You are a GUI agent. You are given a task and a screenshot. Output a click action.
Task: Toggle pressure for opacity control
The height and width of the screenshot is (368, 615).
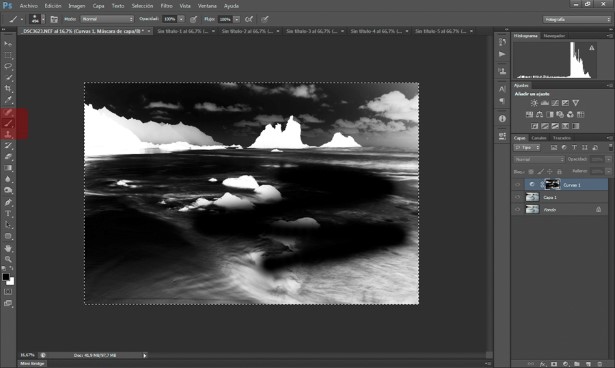pos(193,19)
